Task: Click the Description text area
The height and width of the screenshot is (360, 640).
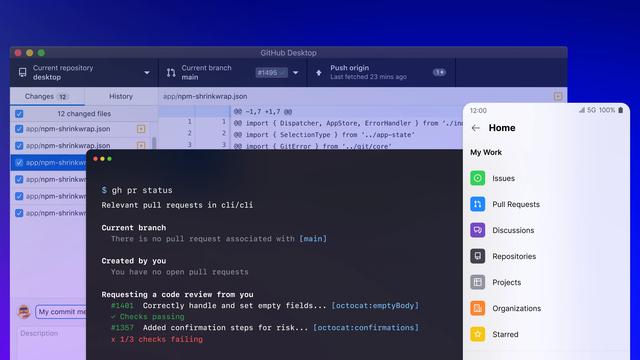Action: tap(52, 343)
